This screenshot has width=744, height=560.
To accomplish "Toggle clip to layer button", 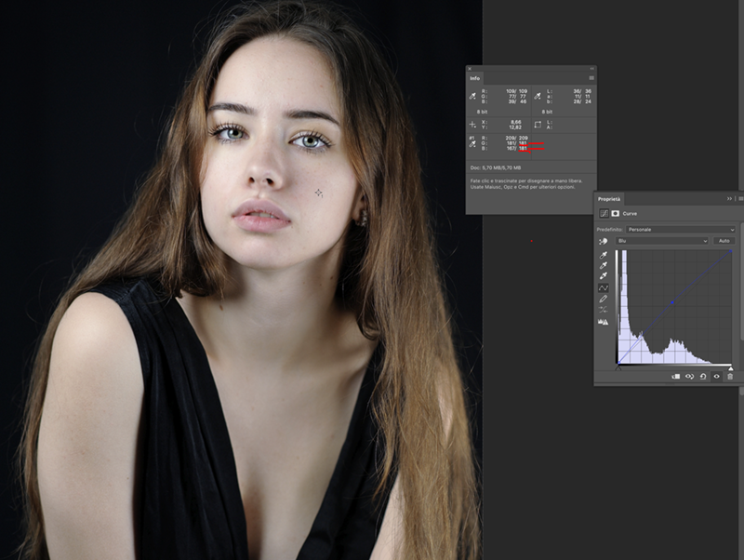I will [x=676, y=377].
